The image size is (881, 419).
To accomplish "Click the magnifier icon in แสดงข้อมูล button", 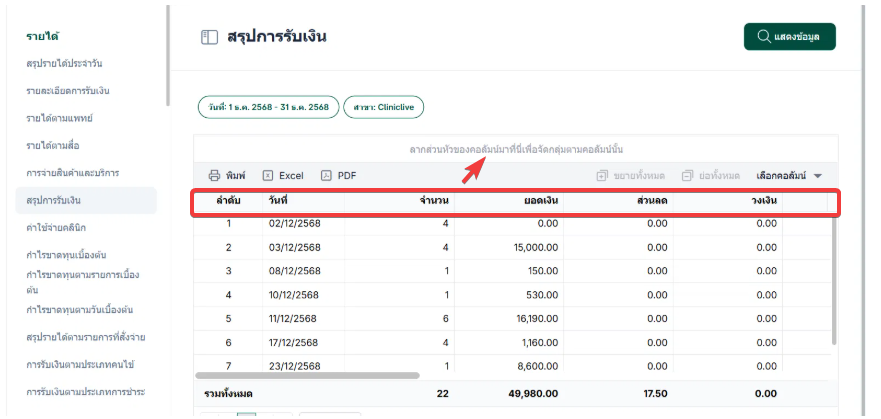I will point(764,37).
